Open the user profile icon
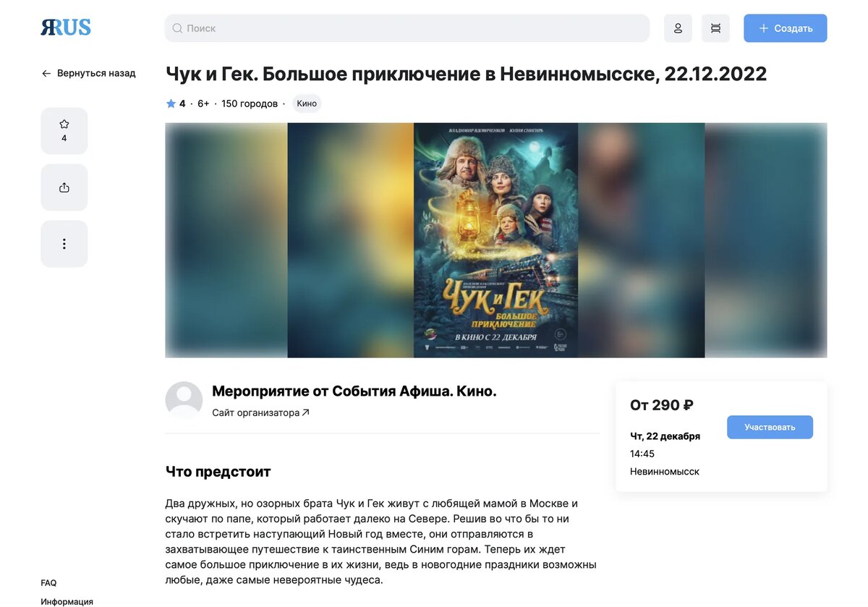The image size is (868, 607). 678,28
